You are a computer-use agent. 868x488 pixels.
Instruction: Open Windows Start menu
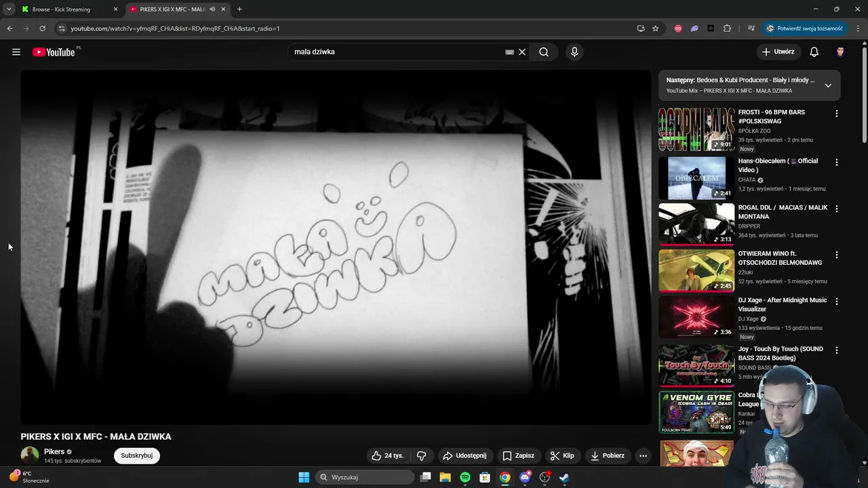click(304, 477)
